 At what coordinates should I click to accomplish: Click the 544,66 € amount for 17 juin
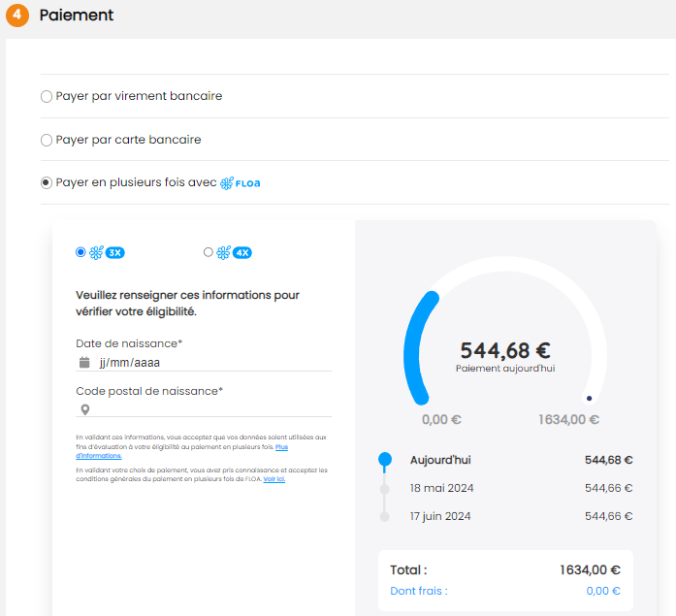609,516
